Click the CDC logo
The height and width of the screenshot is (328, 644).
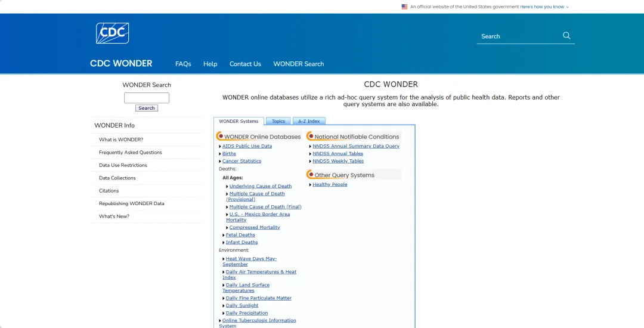[x=113, y=33]
